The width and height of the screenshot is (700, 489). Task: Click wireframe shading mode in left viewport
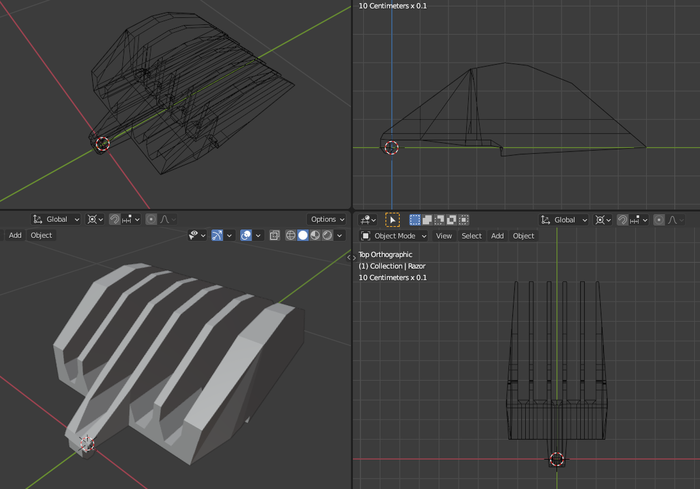(291, 236)
